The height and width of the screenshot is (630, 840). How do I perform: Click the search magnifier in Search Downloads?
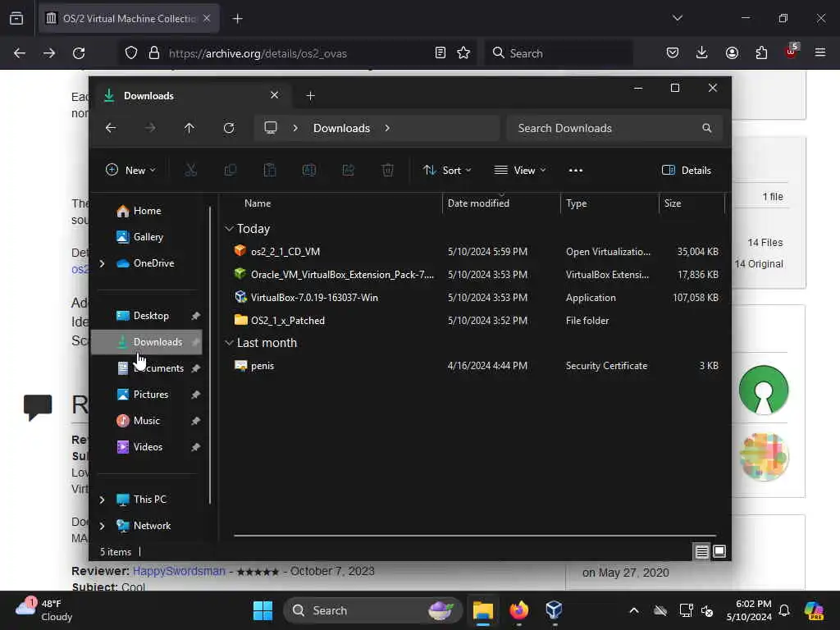click(706, 128)
